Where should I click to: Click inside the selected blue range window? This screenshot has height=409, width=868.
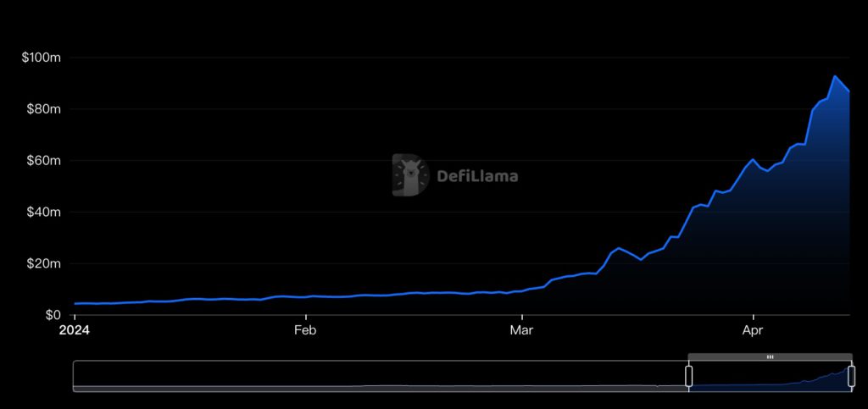click(770, 378)
